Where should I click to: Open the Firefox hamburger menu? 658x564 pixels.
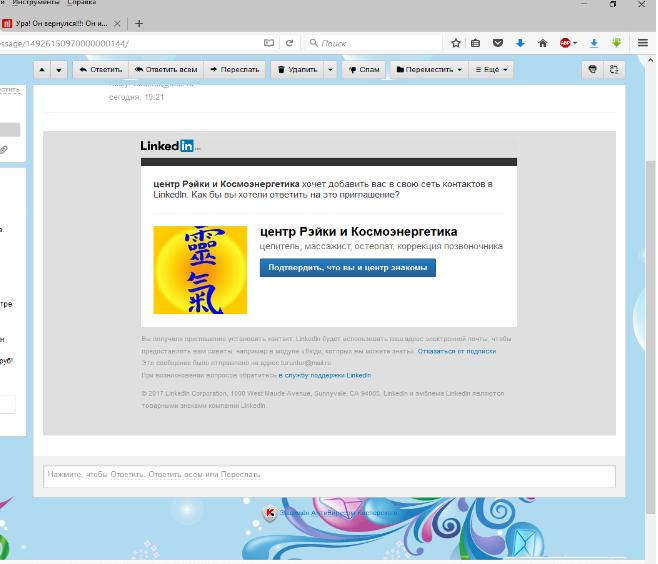pyautogui.click(x=642, y=43)
